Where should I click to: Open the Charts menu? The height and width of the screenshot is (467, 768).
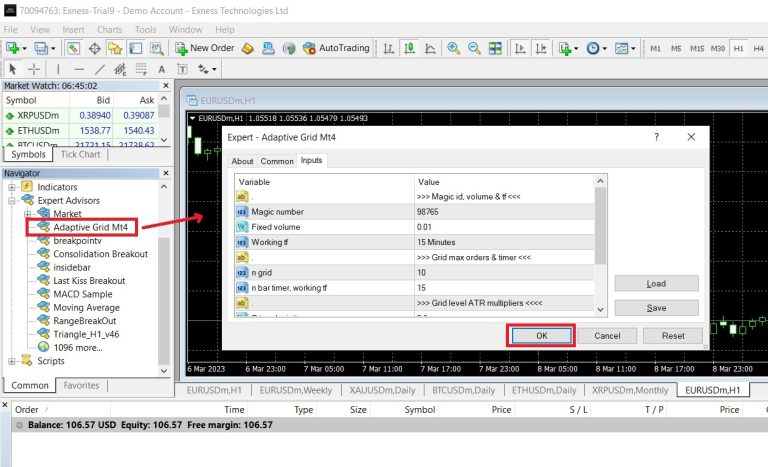point(110,29)
